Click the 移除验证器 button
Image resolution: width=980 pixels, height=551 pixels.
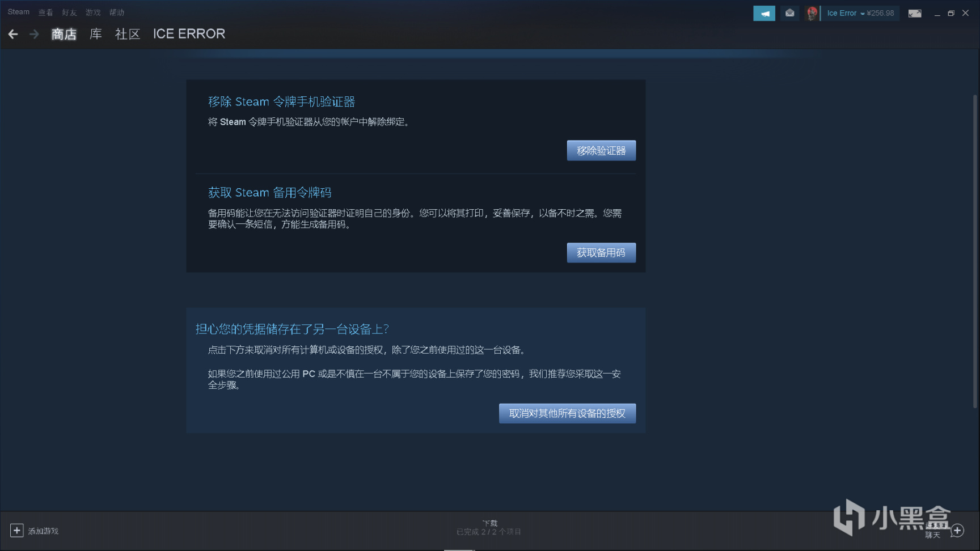click(x=601, y=150)
